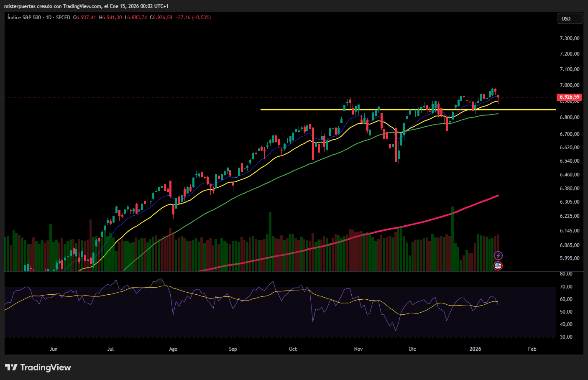Click the change value −37,16 (−0,53%)

(193, 18)
